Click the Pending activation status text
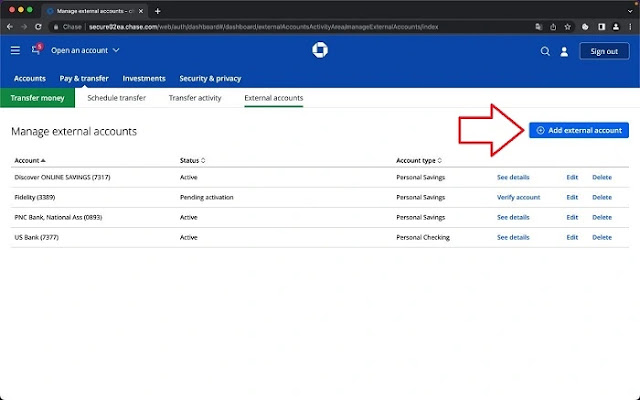The width and height of the screenshot is (640, 400). [207, 197]
